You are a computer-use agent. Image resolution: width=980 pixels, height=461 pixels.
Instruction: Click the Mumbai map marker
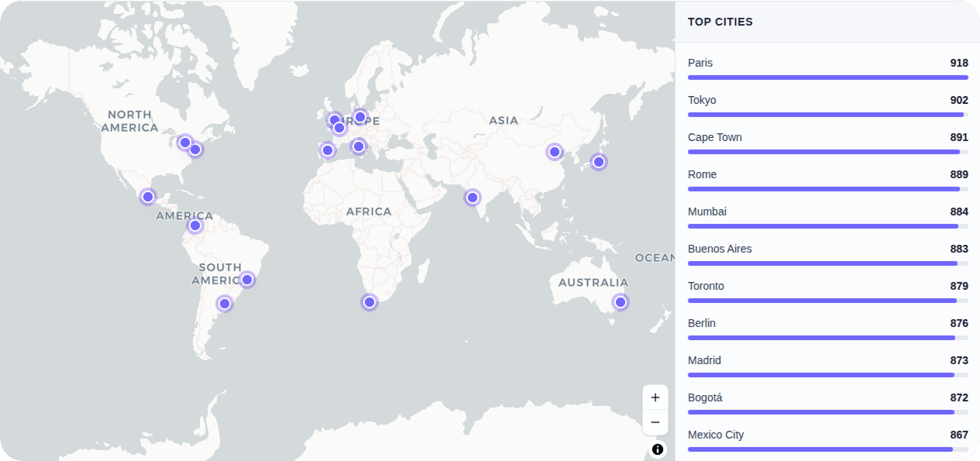click(473, 198)
